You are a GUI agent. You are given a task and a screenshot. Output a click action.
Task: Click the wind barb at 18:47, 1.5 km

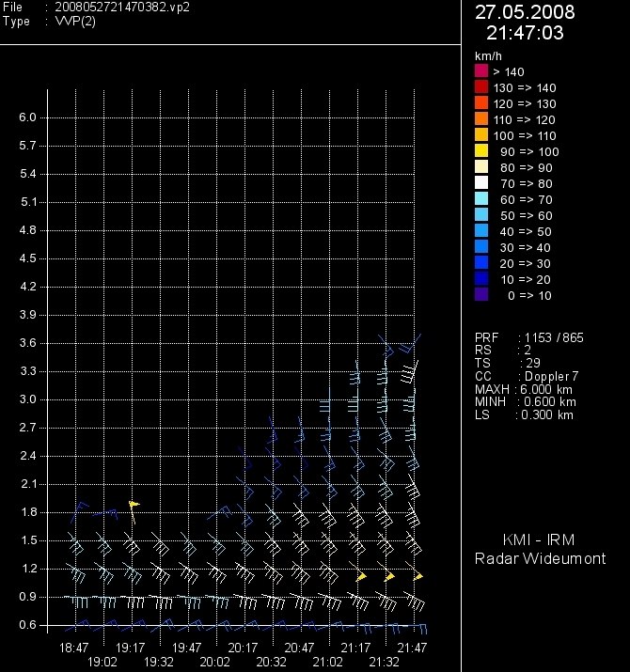(x=75, y=544)
